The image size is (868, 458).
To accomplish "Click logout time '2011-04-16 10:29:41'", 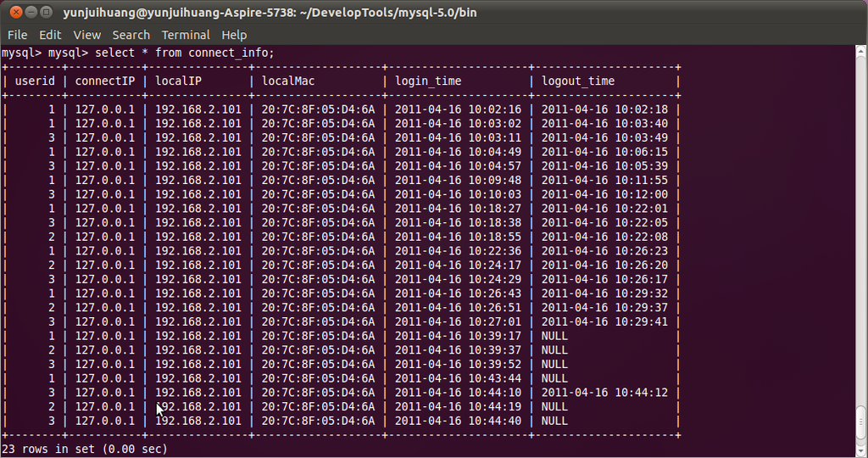I will click(604, 321).
